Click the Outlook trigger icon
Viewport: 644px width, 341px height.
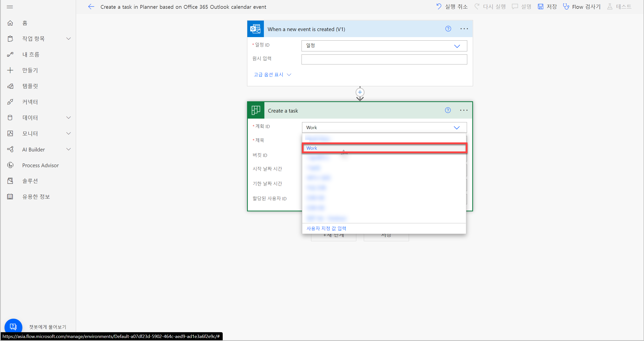(256, 29)
